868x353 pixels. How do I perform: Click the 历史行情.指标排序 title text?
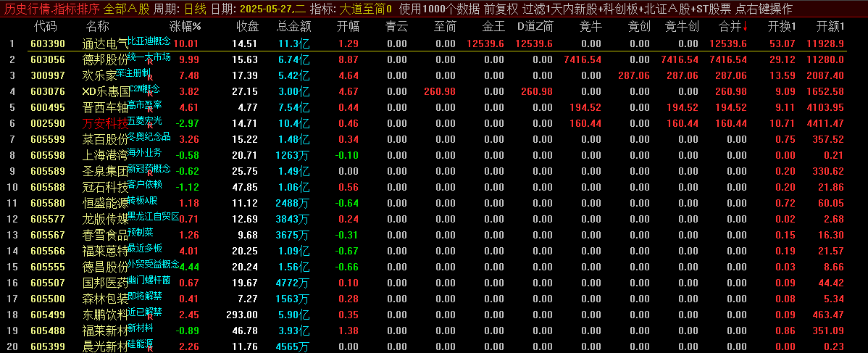point(52,9)
